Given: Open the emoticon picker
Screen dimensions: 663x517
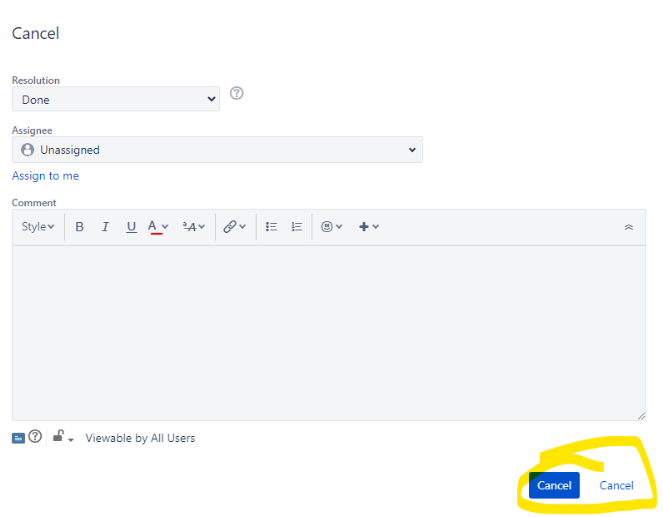Looking at the screenshot, I should pos(332,227).
